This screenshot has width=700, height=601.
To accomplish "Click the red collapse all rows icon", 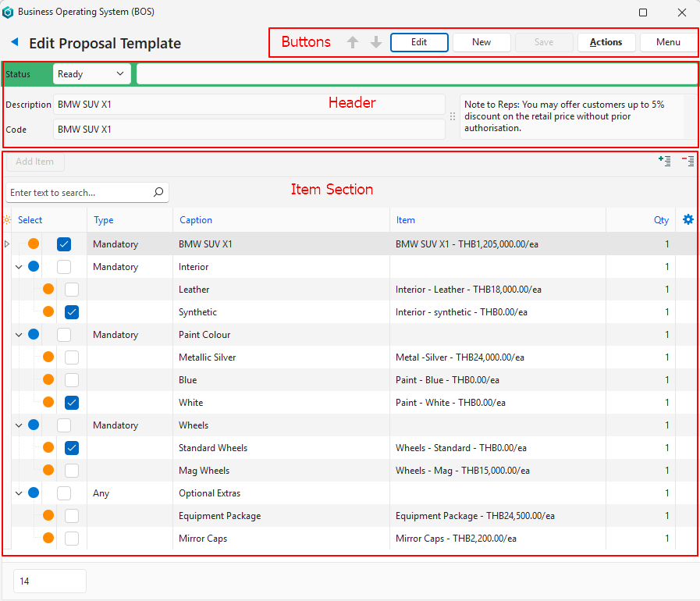I will (x=688, y=161).
